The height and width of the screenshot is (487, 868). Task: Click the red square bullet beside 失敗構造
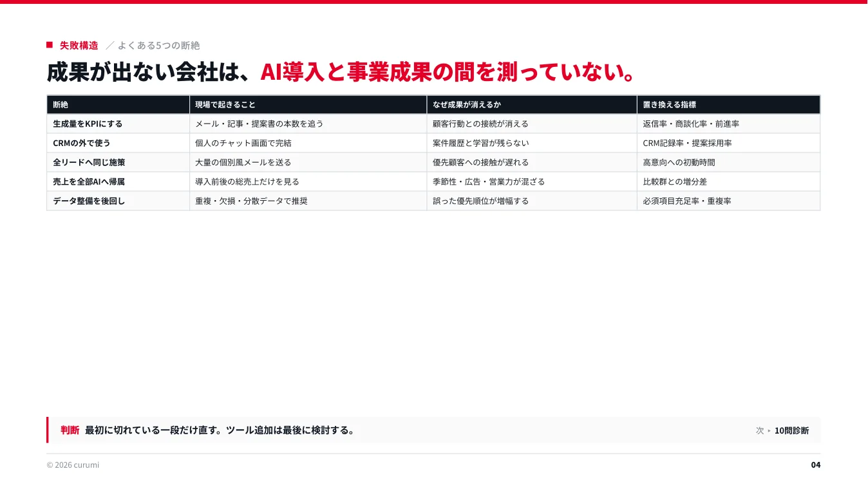coord(50,44)
